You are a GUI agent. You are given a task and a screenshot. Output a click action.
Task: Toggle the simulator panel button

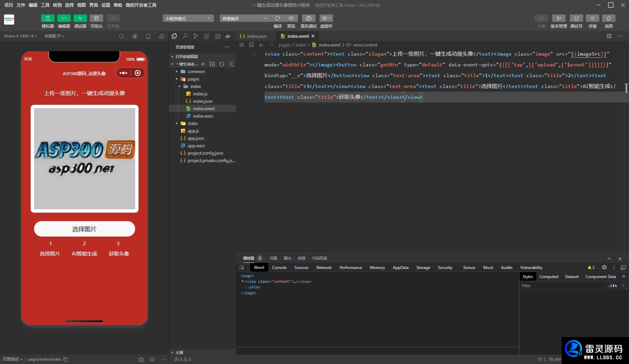coord(48,18)
